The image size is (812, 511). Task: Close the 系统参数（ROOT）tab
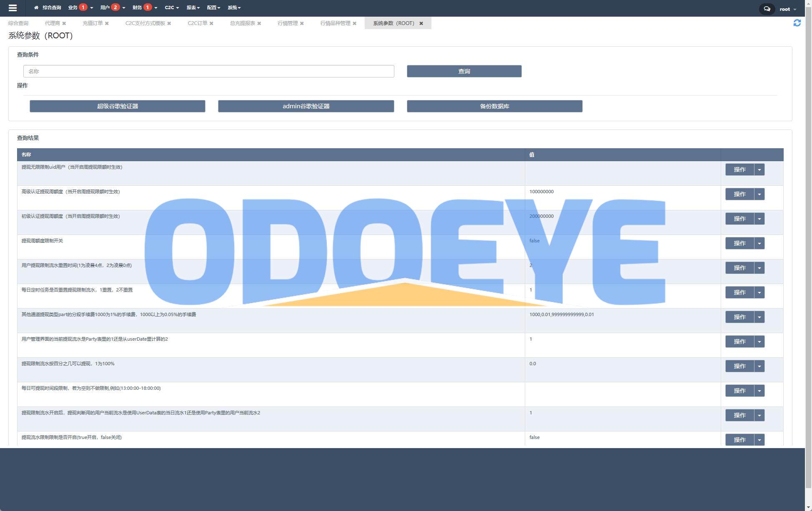pos(421,23)
